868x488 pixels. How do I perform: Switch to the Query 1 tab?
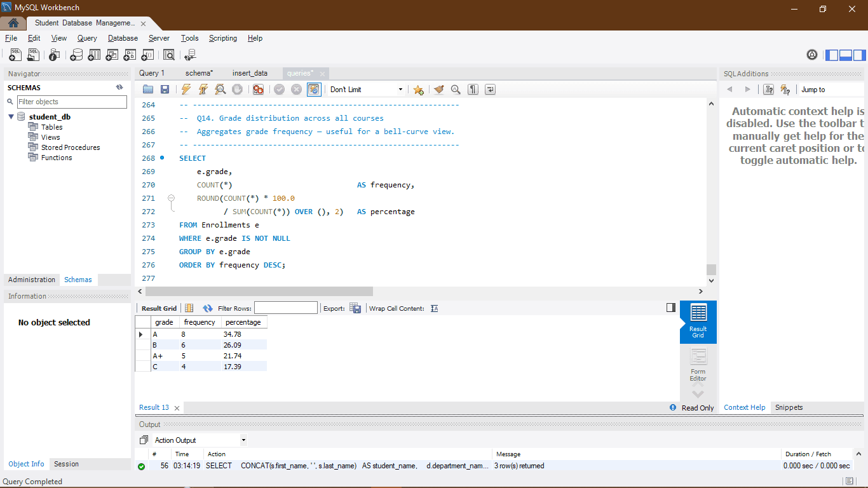tap(152, 73)
